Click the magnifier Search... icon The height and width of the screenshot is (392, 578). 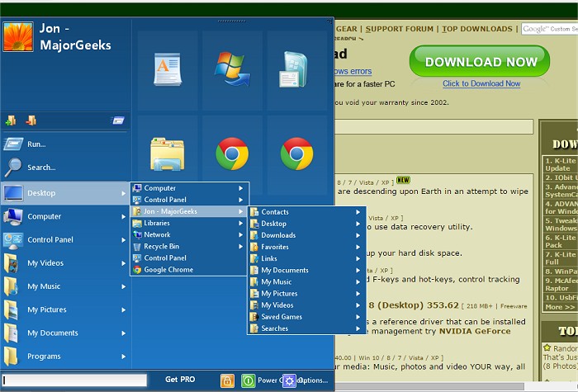click(x=13, y=168)
